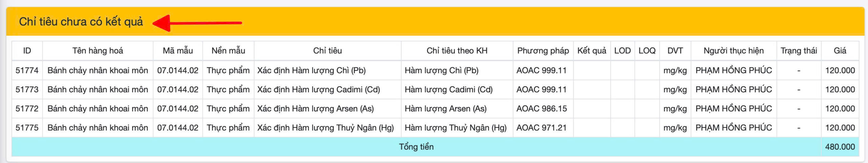Select the "Kết quả" column header
The height and width of the screenshot is (163, 868).
click(592, 51)
